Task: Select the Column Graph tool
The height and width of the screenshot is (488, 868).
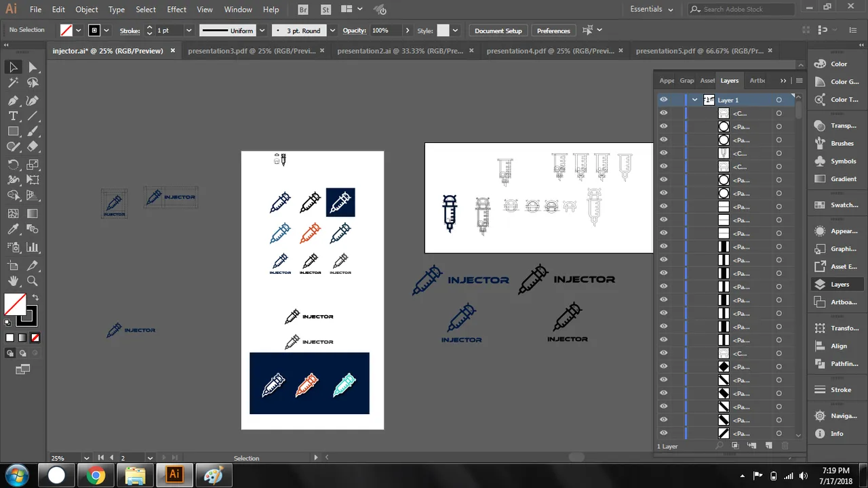Action: pos(33,247)
